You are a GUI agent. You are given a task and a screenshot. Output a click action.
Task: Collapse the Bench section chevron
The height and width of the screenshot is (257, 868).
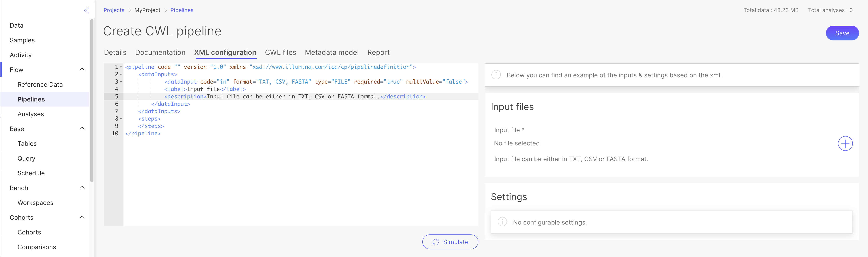click(x=82, y=188)
